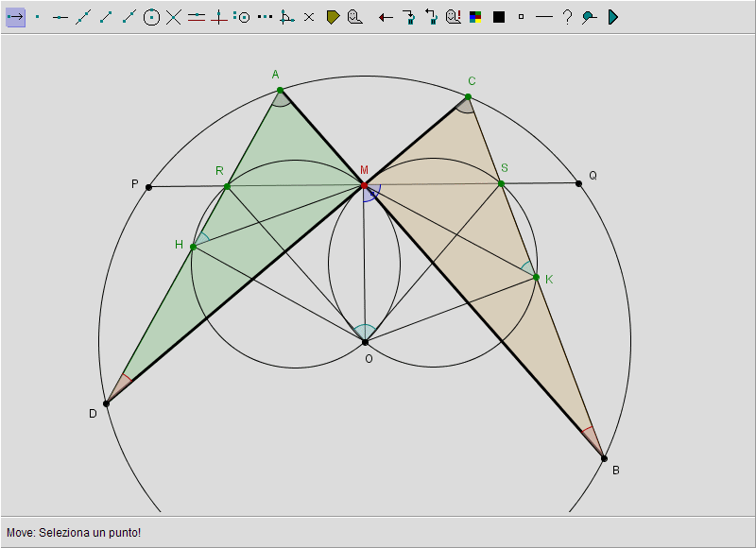The width and height of the screenshot is (756, 548).
Task: Select the Angle tool
Action: click(287, 17)
